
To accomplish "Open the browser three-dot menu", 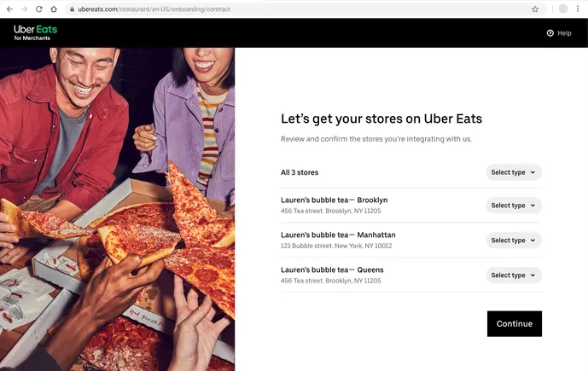I will coord(578,9).
